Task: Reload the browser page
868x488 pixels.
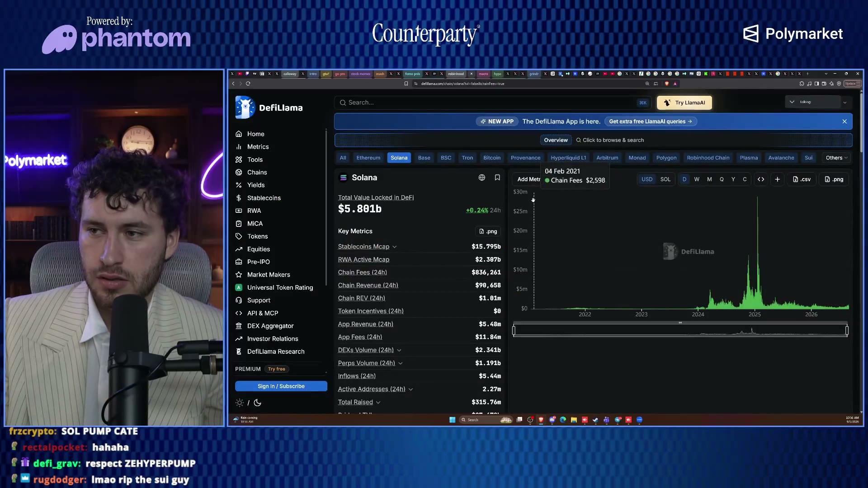Action: click(x=248, y=84)
